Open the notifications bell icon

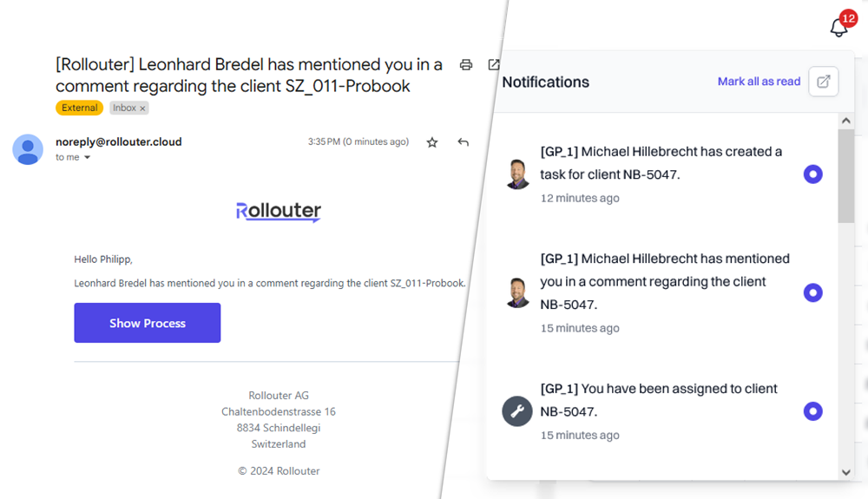point(839,27)
